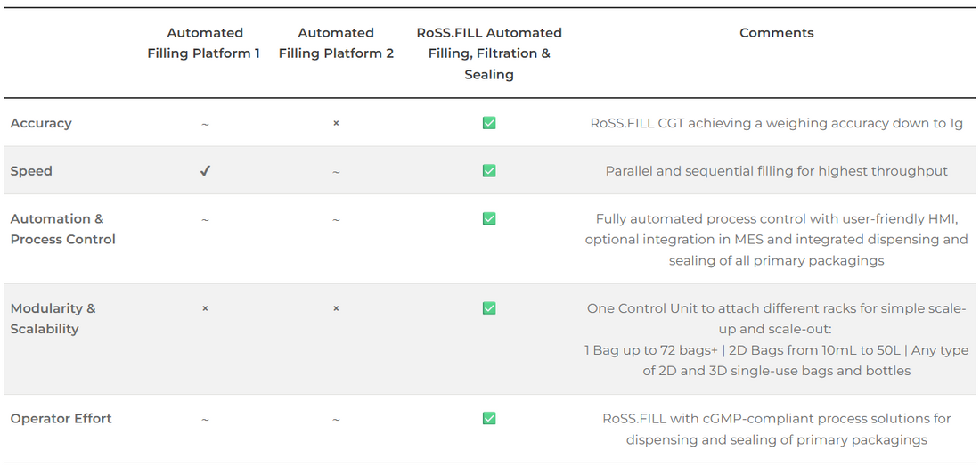
Task: Click the green checkmark in the Speed row
Action: [489, 170]
